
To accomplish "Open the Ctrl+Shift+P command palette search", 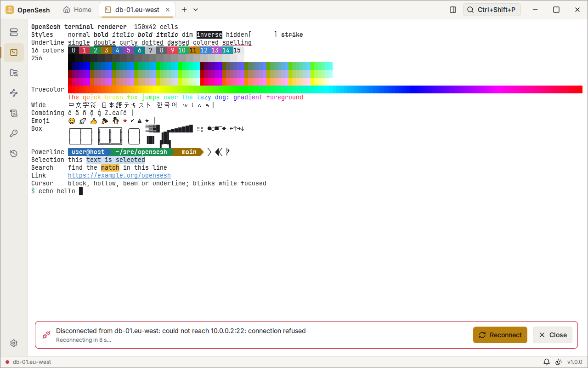I will pos(492,10).
